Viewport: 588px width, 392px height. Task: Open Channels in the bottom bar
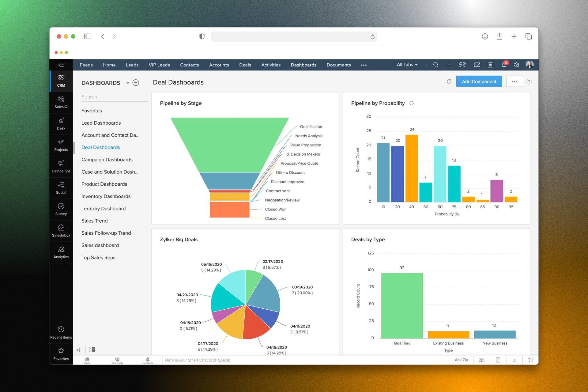pyautogui.click(x=117, y=360)
